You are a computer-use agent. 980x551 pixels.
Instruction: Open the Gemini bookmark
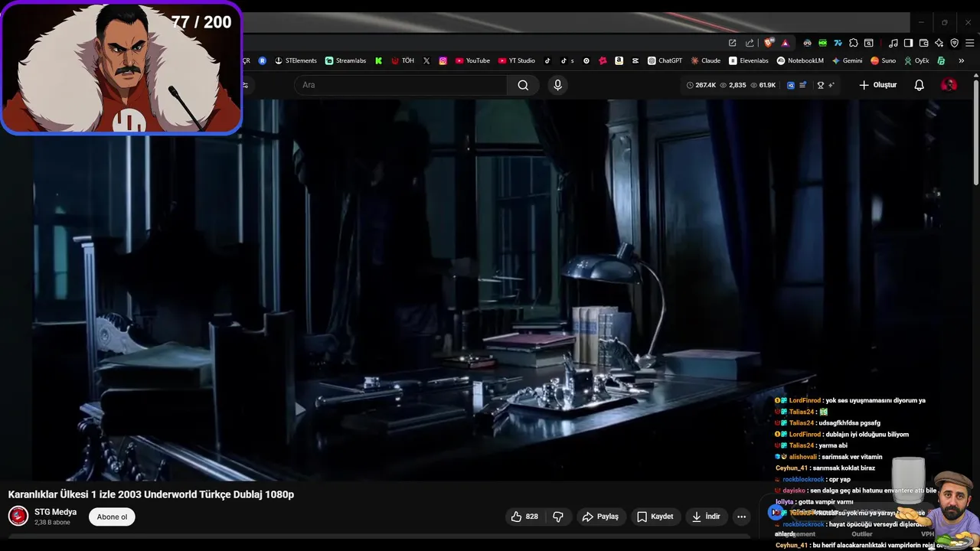[x=847, y=60]
